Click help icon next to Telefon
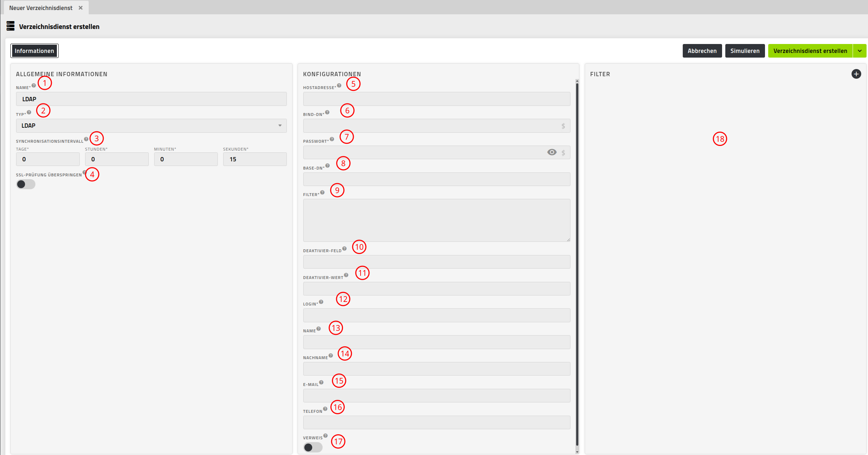Viewport: 868px width, 455px height. pyautogui.click(x=325, y=409)
